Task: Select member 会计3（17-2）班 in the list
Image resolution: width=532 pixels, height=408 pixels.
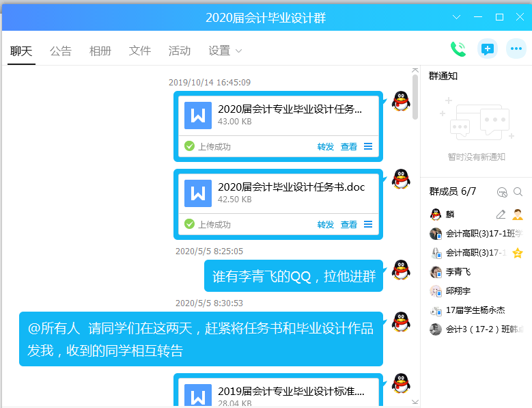Action: 476,329
